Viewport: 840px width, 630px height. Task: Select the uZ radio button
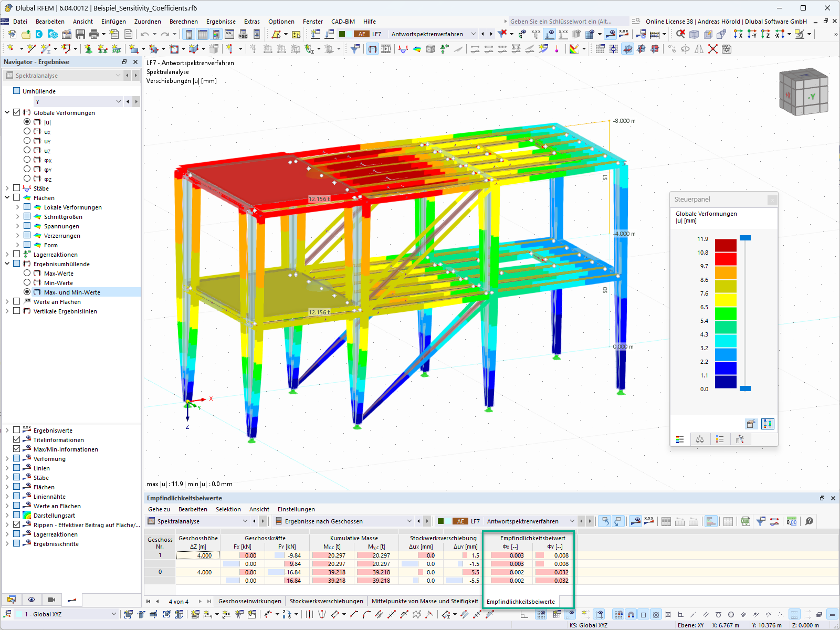tap(27, 150)
